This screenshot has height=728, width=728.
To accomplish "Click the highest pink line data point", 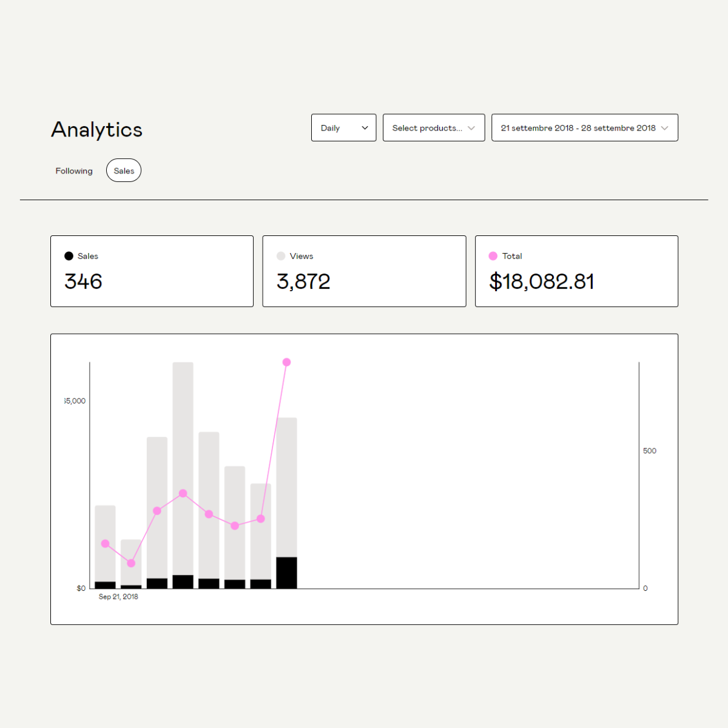I will click(286, 362).
